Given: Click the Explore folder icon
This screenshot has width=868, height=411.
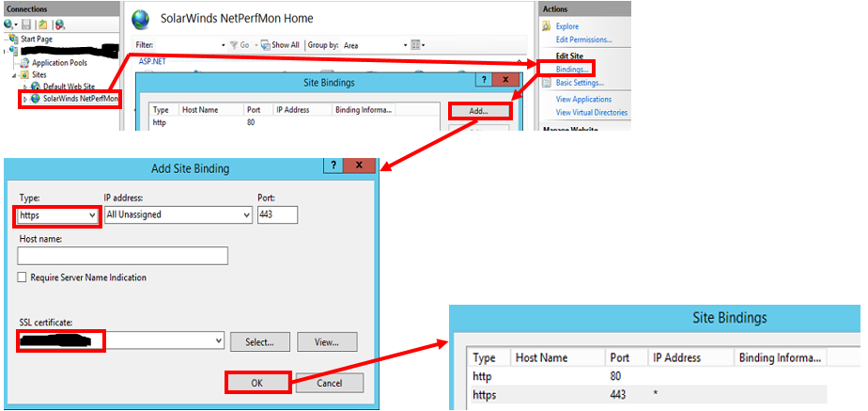Looking at the screenshot, I should 547,26.
